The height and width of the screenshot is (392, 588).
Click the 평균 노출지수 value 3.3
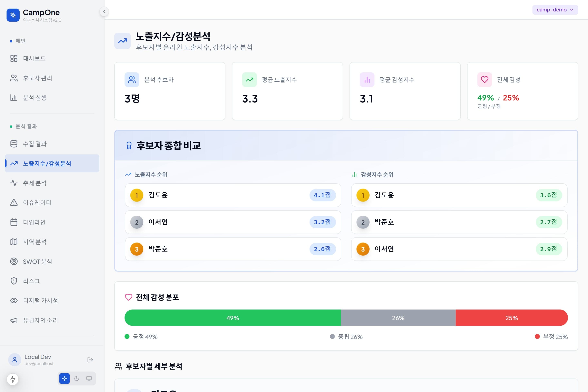click(250, 99)
